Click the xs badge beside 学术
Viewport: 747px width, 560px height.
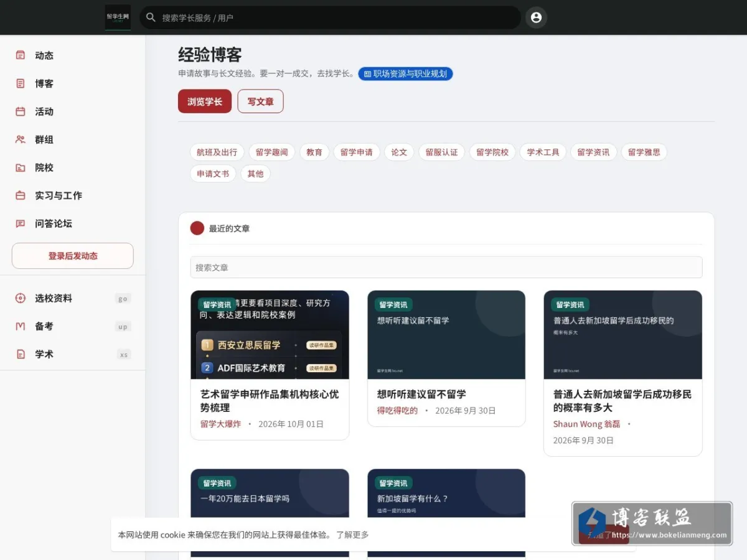point(124,355)
